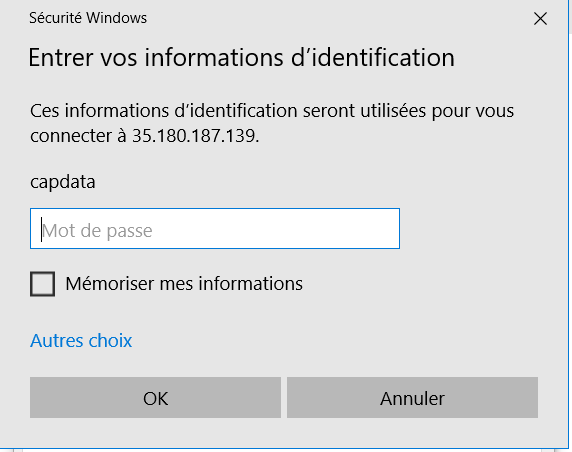Click the Entrer vos informations d'identification heading
The width and height of the screenshot is (572, 452).
pos(241,58)
